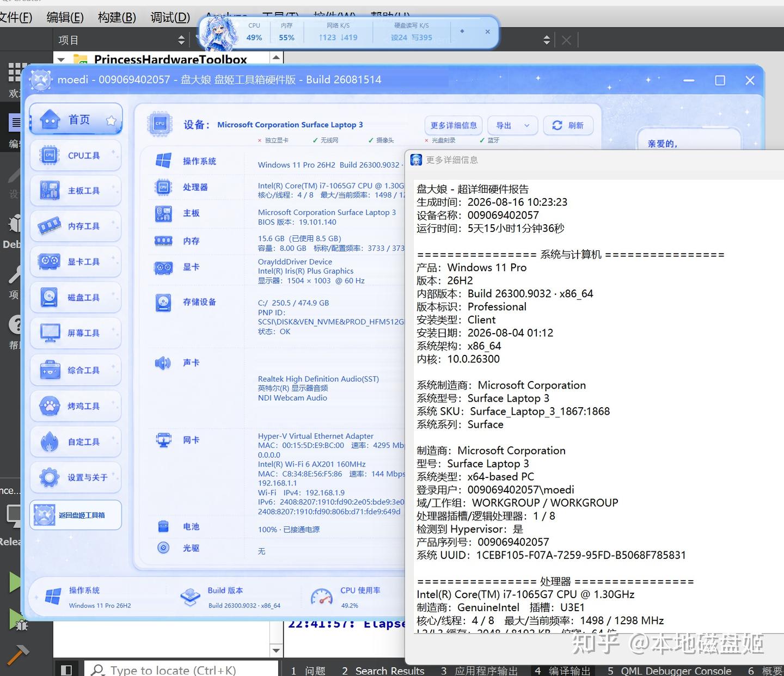Open Qt Creator 文件(F) menu
784x676 pixels.
(16, 17)
